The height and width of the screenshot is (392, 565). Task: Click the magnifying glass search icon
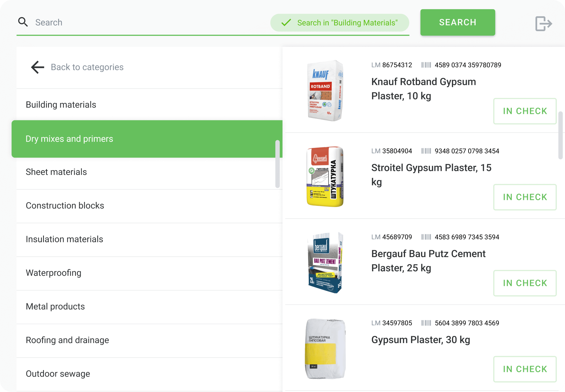(23, 22)
